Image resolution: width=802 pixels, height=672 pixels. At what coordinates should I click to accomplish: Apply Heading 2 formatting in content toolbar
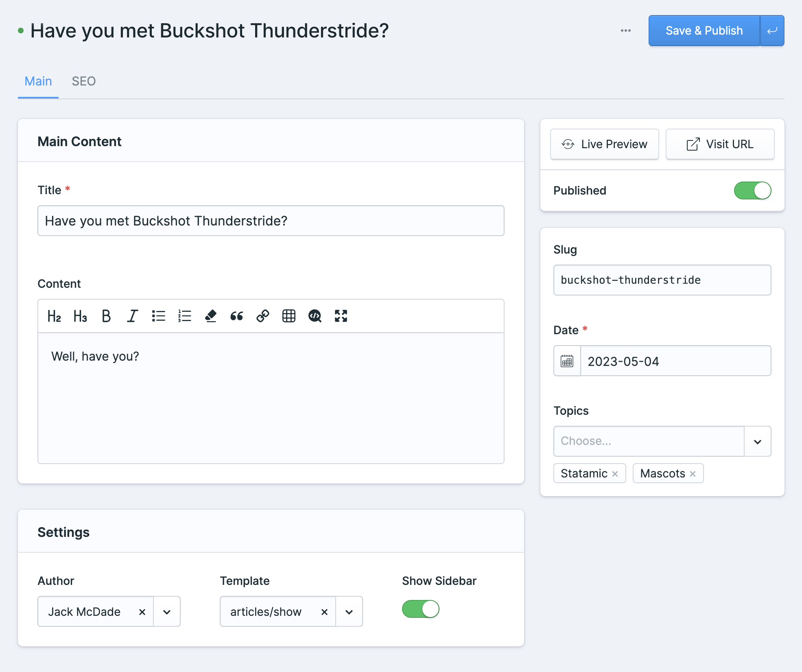point(54,316)
